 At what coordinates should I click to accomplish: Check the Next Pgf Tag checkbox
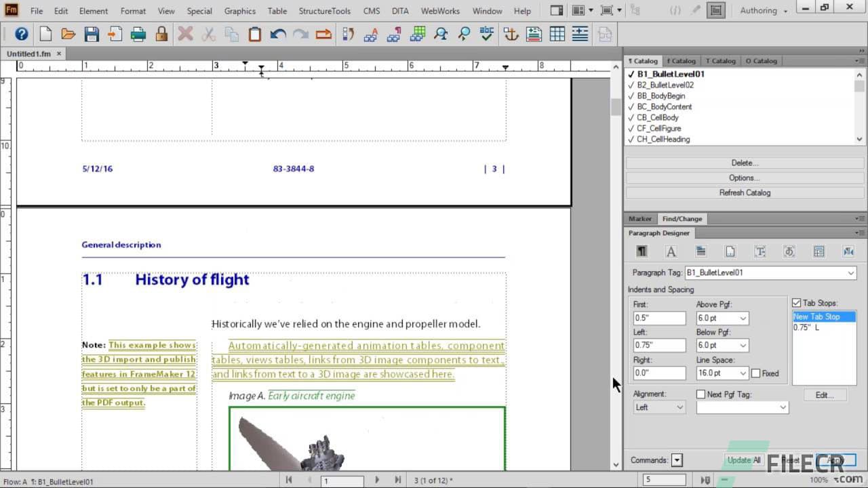point(701,394)
